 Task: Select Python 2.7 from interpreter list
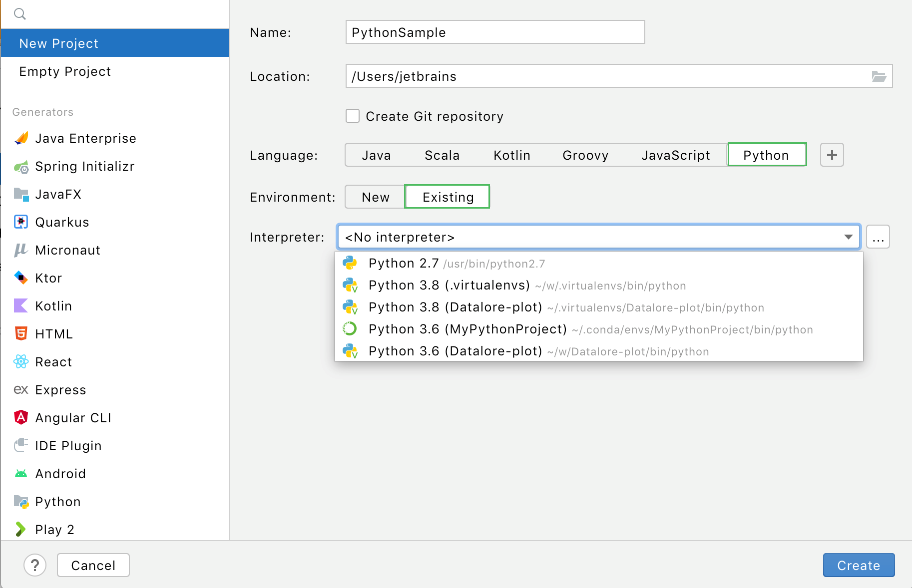coord(404,263)
